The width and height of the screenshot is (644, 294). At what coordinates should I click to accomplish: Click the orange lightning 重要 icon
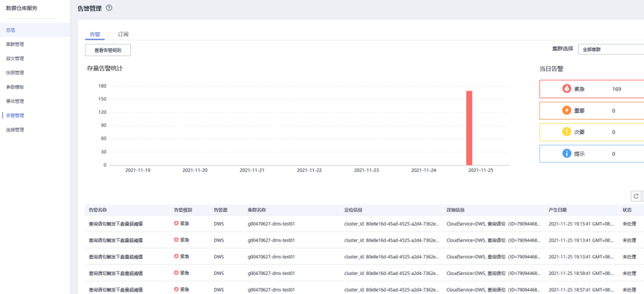(566, 110)
